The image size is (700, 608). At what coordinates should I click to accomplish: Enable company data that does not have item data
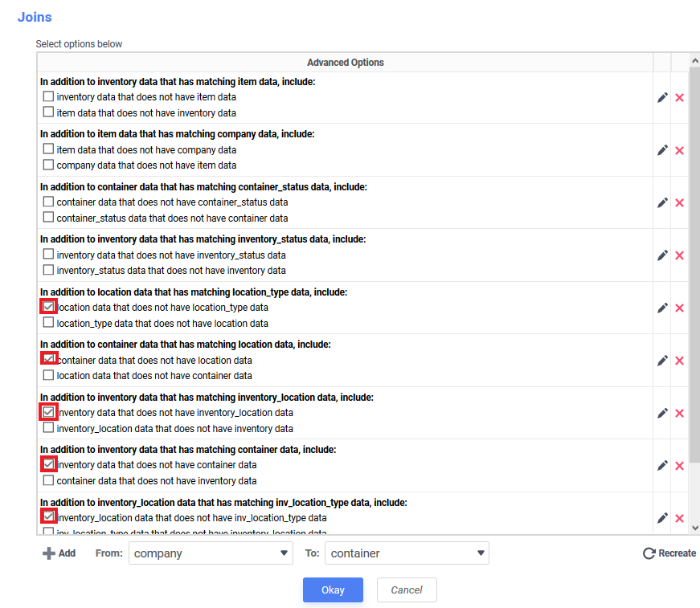coord(48,165)
